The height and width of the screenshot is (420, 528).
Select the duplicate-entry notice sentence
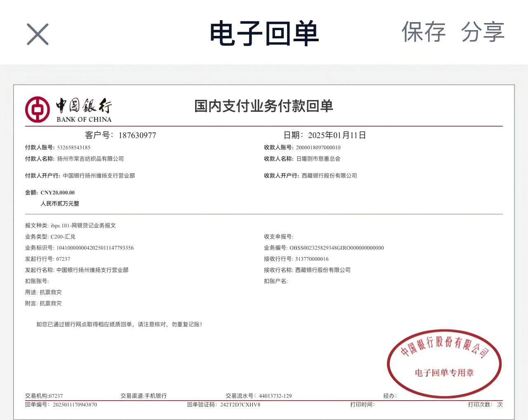119,325
